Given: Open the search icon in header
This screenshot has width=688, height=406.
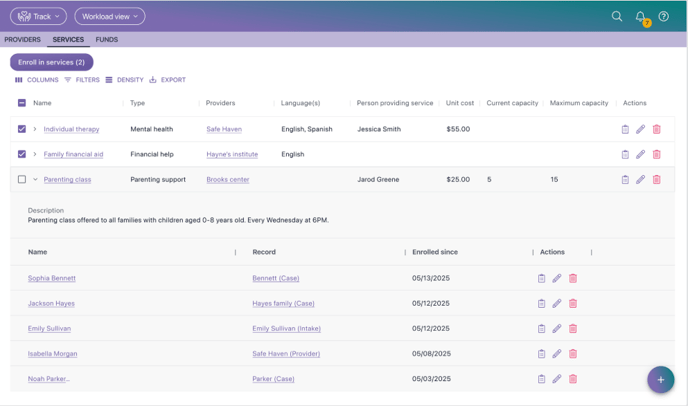Looking at the screenshot, I should coord(617,16).
